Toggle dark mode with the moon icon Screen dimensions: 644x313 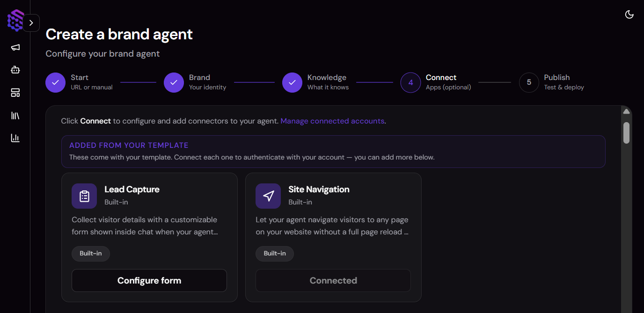[x=629, y=15]
